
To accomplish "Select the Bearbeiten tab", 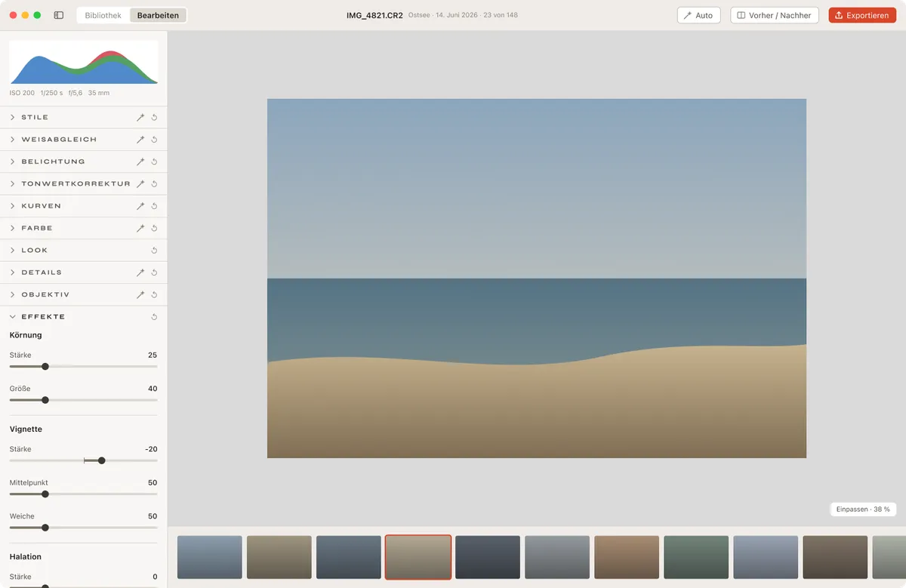I will [158, 15].
